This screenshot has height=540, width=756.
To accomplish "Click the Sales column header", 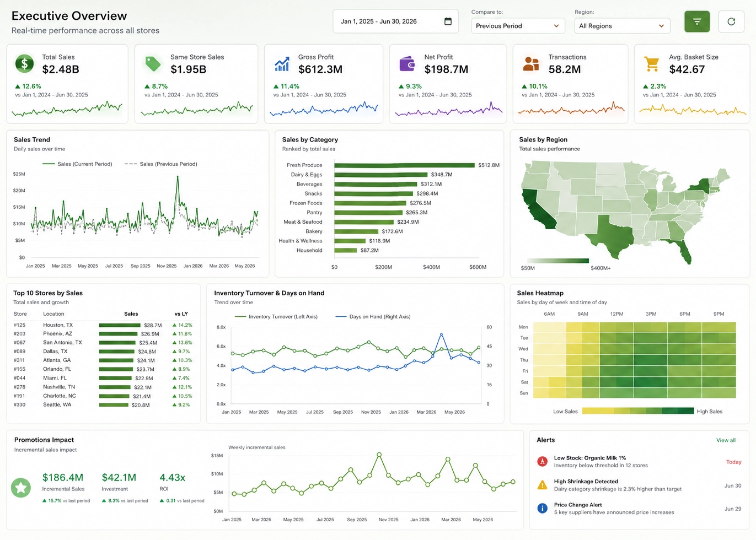I will tap(131, 314).
